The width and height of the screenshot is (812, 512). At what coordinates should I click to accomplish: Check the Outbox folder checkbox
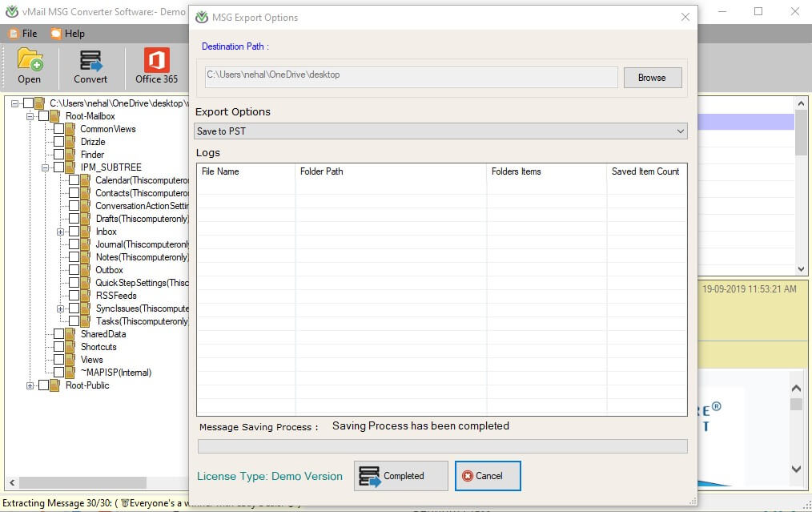pos(74,270)
